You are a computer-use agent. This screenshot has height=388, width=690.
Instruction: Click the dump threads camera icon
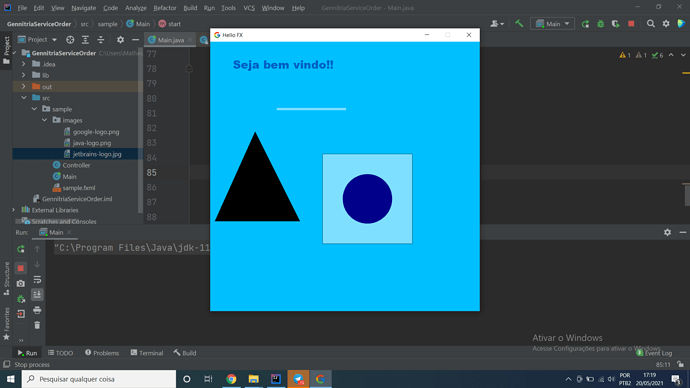tap(21, 284)
